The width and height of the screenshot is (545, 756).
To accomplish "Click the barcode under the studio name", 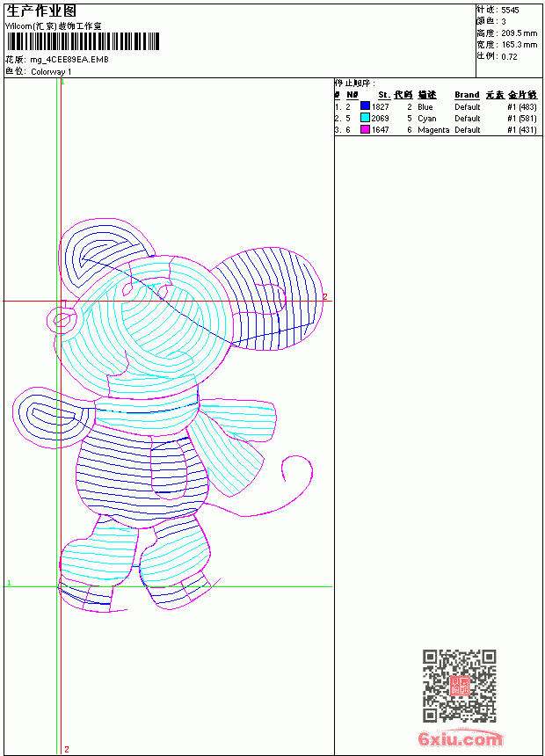I will pyautogui.click(x=83, y=41).
